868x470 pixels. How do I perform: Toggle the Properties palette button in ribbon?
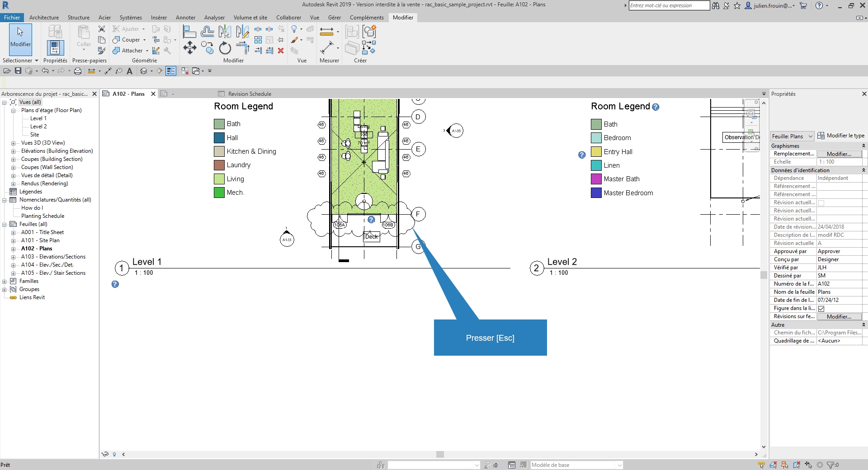(x=55, y=48)
